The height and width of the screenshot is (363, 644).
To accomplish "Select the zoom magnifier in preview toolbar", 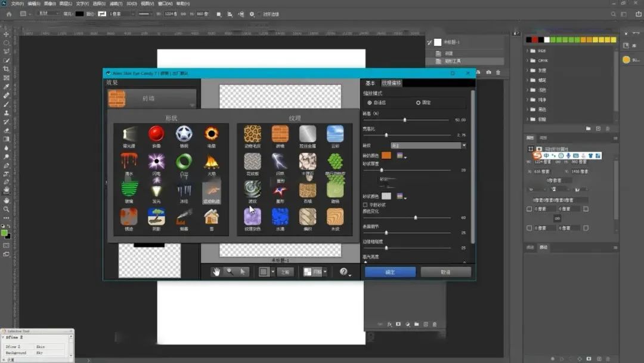I will point(230,272).
